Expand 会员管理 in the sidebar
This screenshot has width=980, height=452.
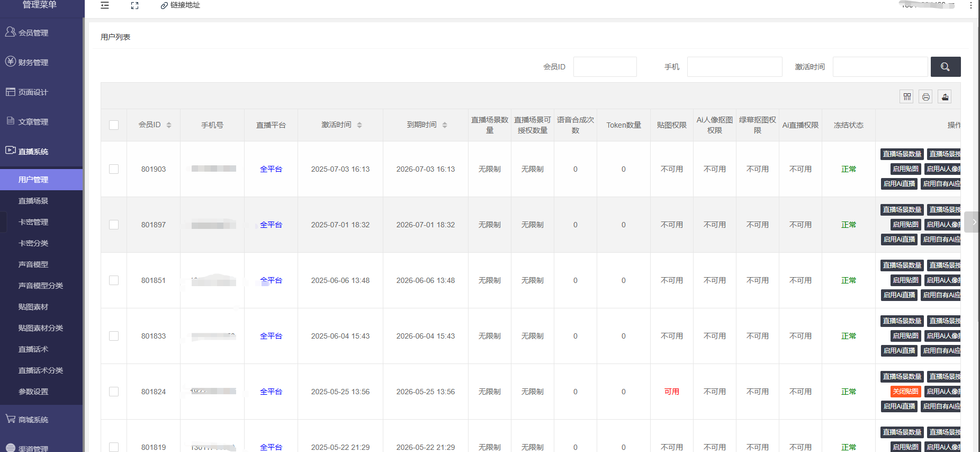[x=41, y=33]
